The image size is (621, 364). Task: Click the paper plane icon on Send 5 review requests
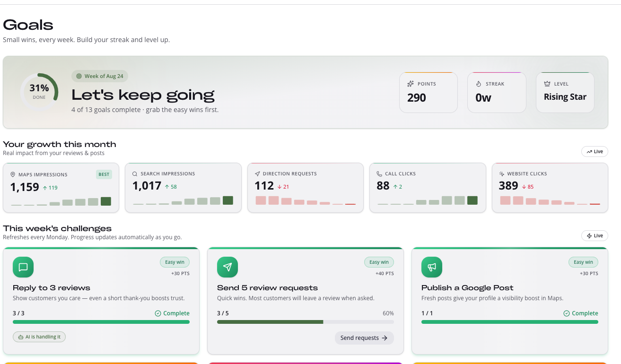click(x=227, y=267)
